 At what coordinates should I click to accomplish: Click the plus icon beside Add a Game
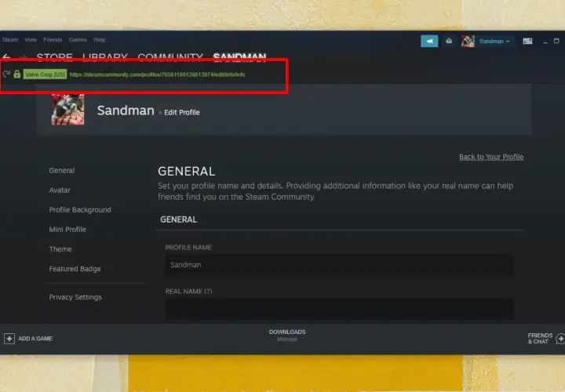(9, 339)
